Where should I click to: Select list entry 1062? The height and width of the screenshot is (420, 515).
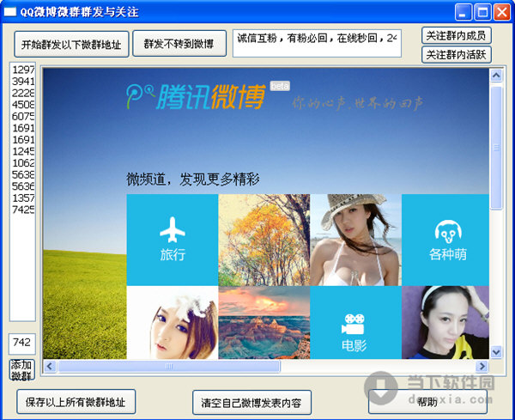pyautogui.click(x=23, y=163)
